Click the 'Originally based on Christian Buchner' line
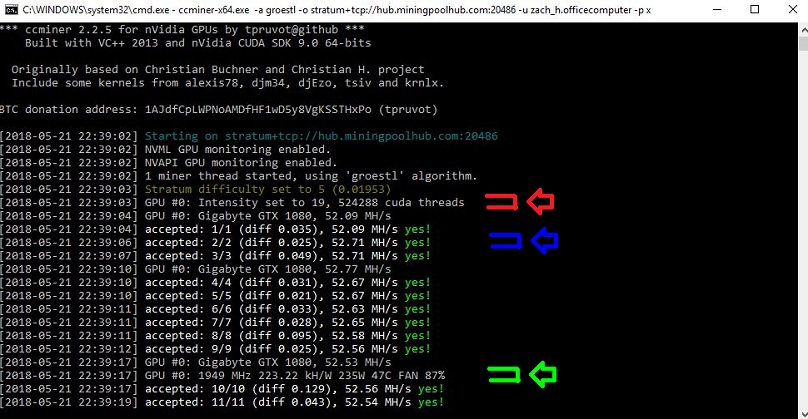This screenshot has width=808, height=419. point(218,70)
